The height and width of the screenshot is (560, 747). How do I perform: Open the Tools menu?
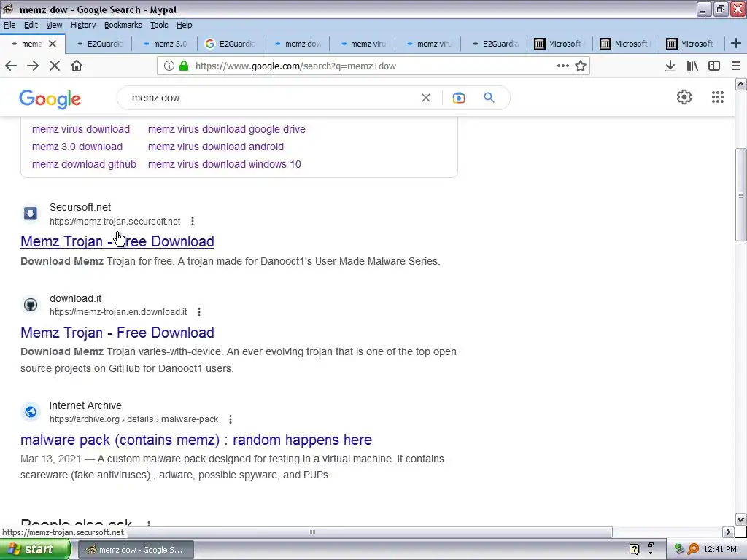coord(159,25)
